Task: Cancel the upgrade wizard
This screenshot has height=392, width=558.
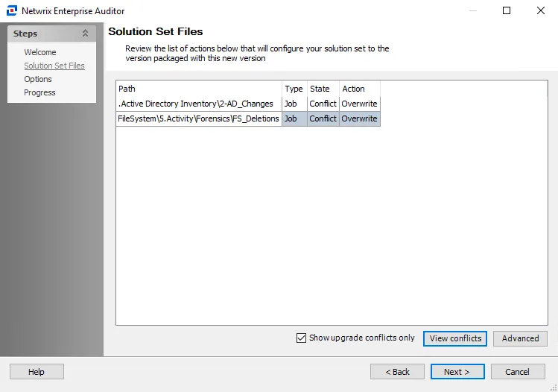Action: coord(518,372)
